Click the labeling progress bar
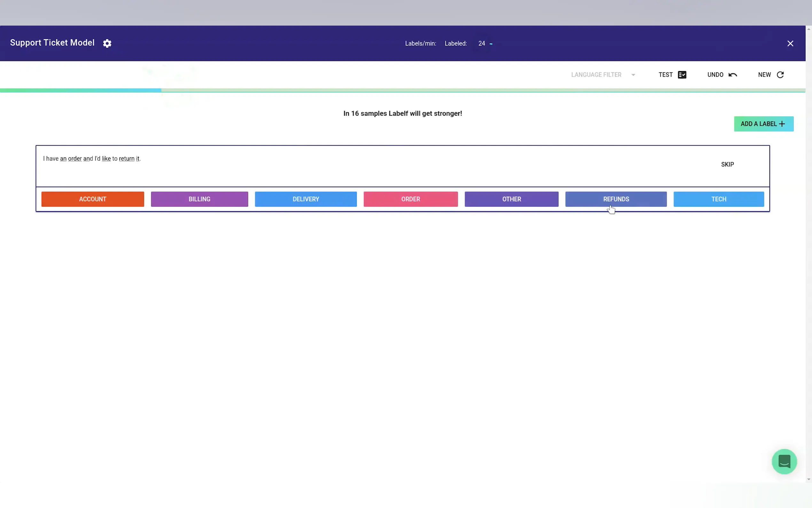Screen dimensions: 812x508 tap(402, 91)
